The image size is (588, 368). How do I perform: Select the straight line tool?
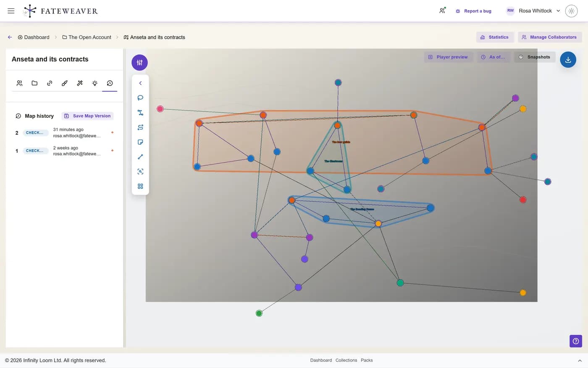pos(140,157)
